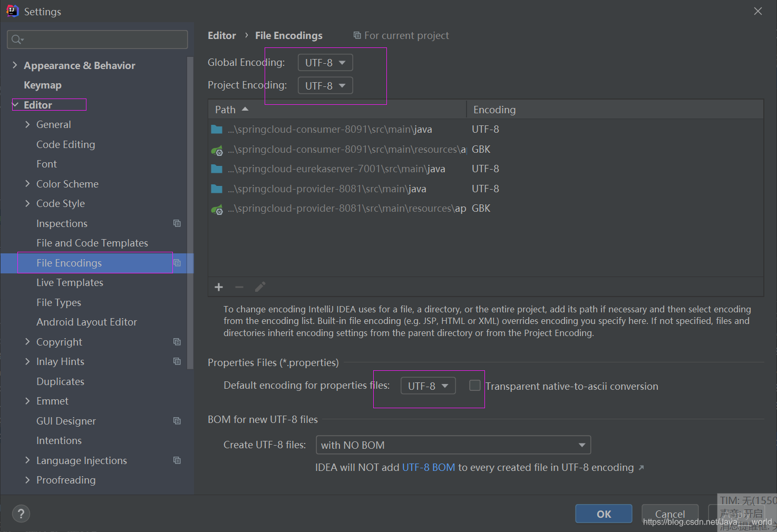Open the Create UTF-8 files combo box
Image resolution: width=777 pixels, height=532 pixels.
(x=453, y=445)
